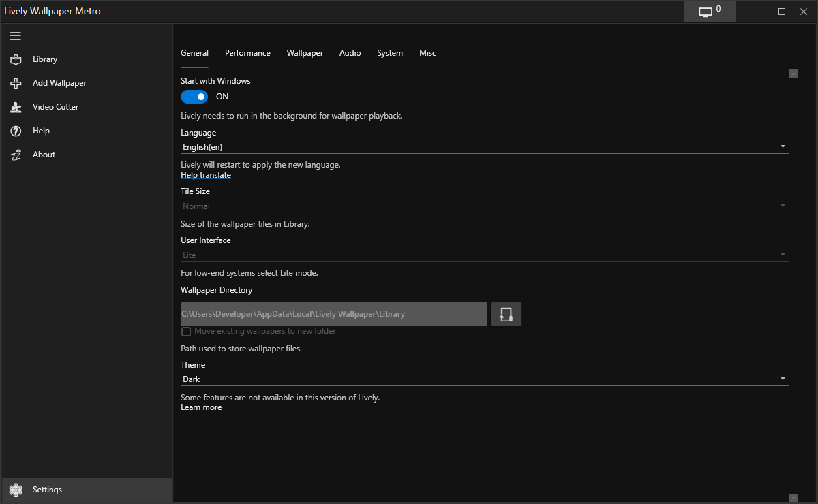Click the Wallpaper Directory path field

pos(334,314)
